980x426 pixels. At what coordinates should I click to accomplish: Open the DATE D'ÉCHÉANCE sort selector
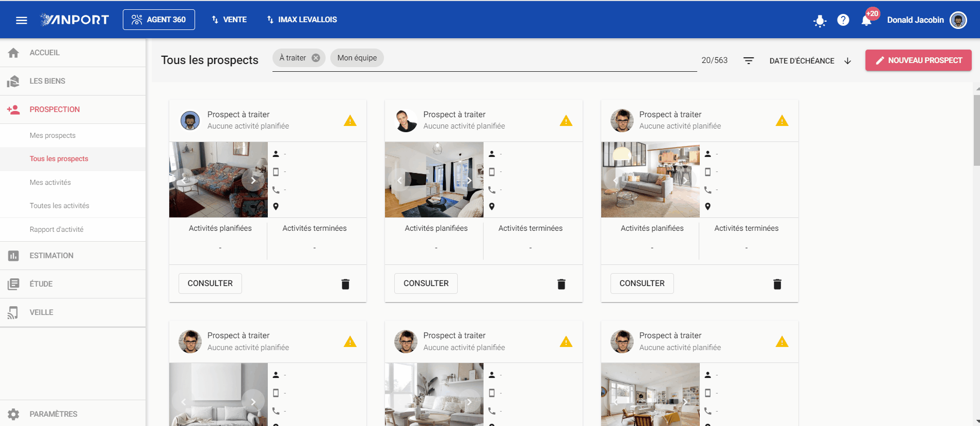[802, 60]
